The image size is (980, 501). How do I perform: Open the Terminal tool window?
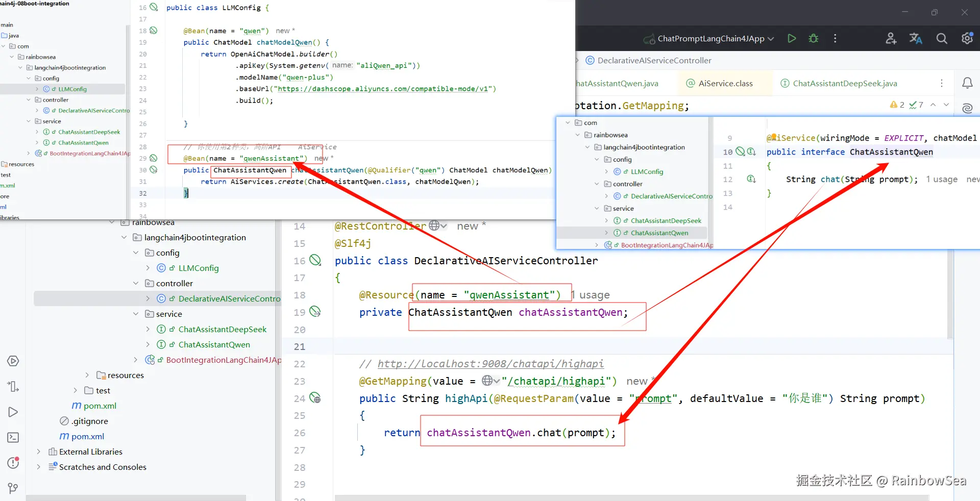coord(13,438)
